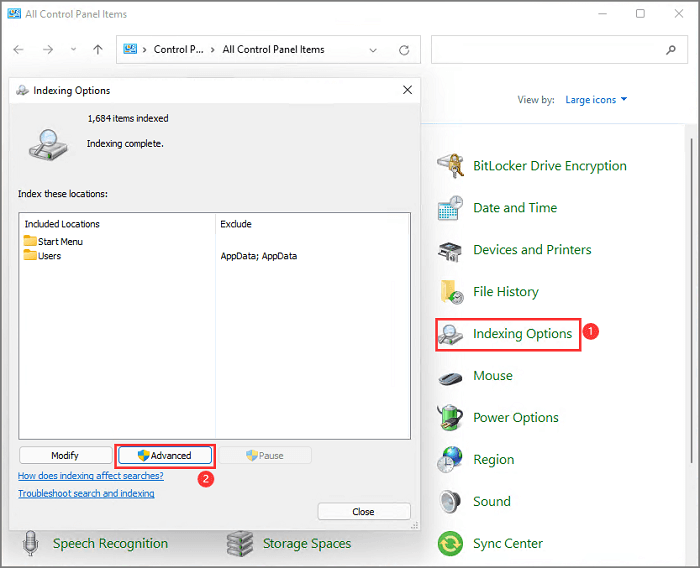
Task: Open the File History icon
Action: click(x=451, y=292)
